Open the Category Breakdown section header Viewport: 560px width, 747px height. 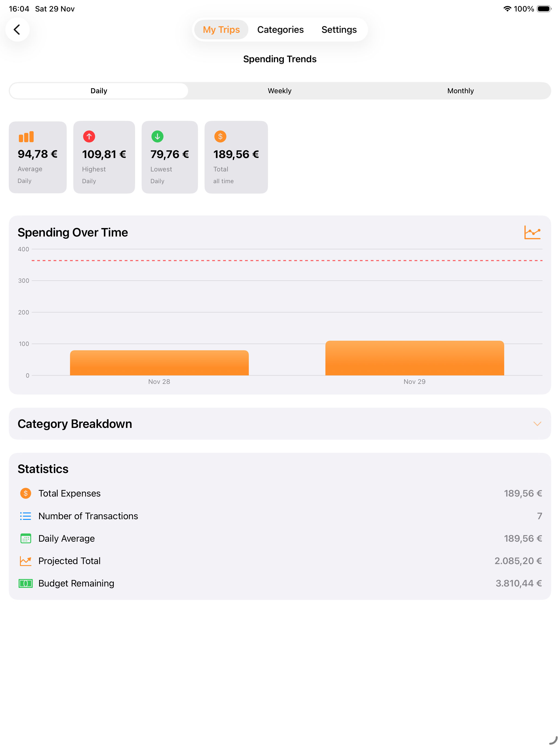[x=280, y=424]
